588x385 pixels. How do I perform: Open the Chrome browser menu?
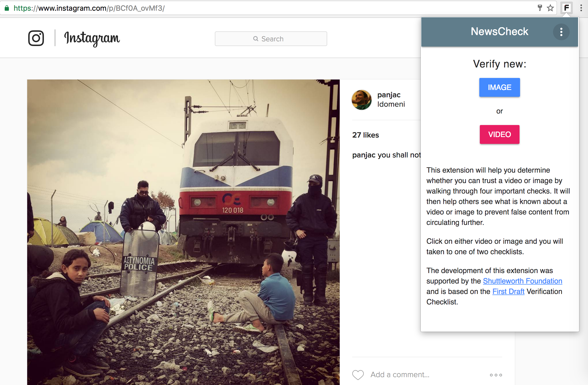coord(581,8)
